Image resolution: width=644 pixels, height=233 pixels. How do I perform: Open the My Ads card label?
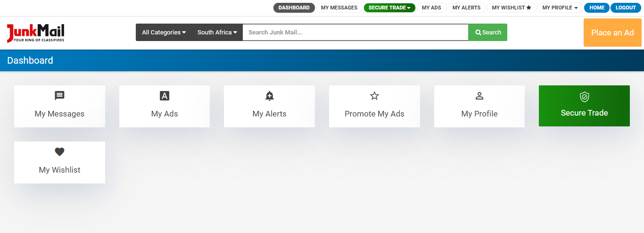[165, 114]
